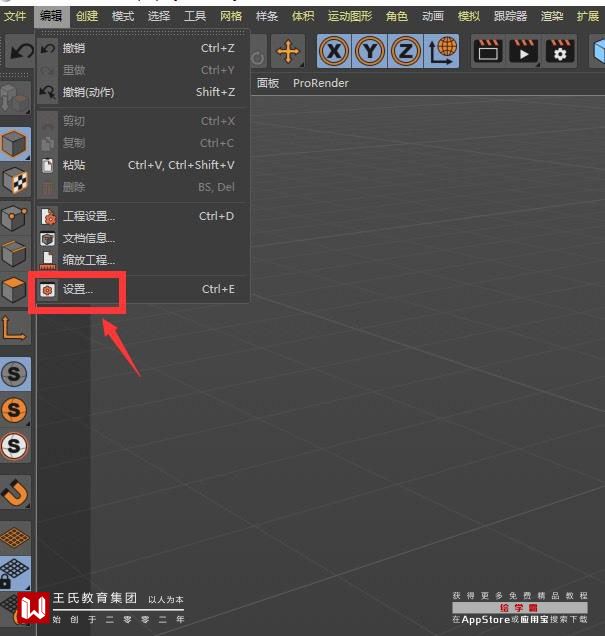The image size is (605, 636).
Task: Toggle the orange viewport solo S icon
Action: [15, 410]
